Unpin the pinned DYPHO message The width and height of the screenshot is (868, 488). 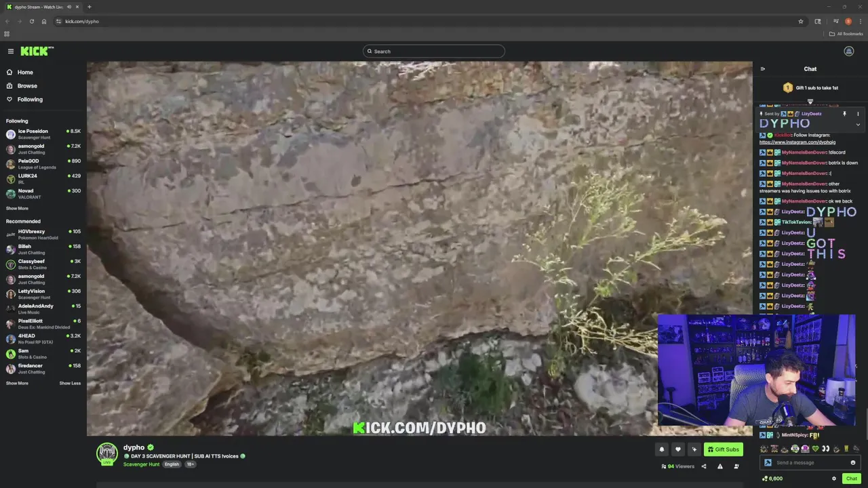(x=844, y=114)
